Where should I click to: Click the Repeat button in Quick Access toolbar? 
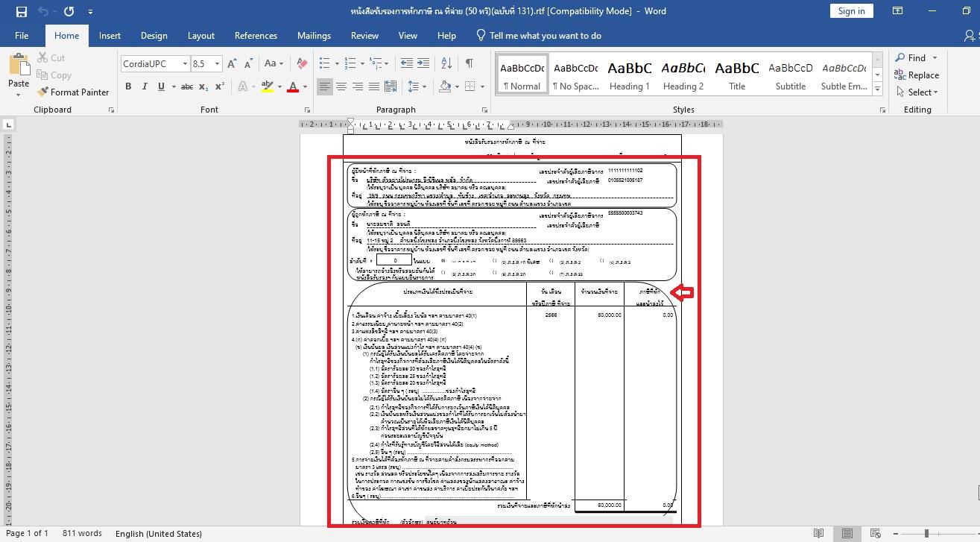coord(69,11)
